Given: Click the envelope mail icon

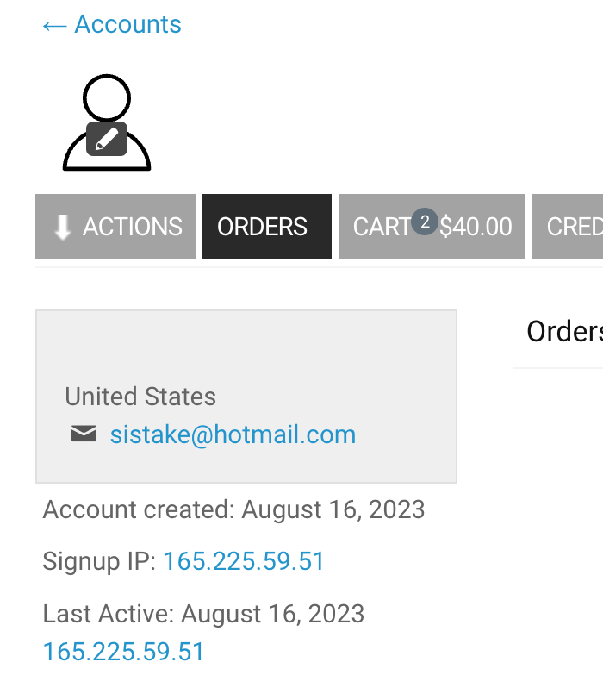Looking at the screenshot, I should tap(84, 434).
